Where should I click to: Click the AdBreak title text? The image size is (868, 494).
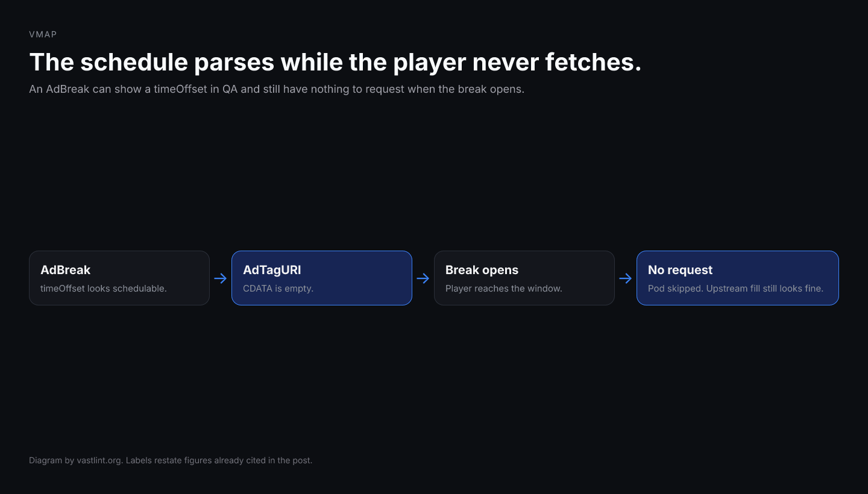[66, 270]
